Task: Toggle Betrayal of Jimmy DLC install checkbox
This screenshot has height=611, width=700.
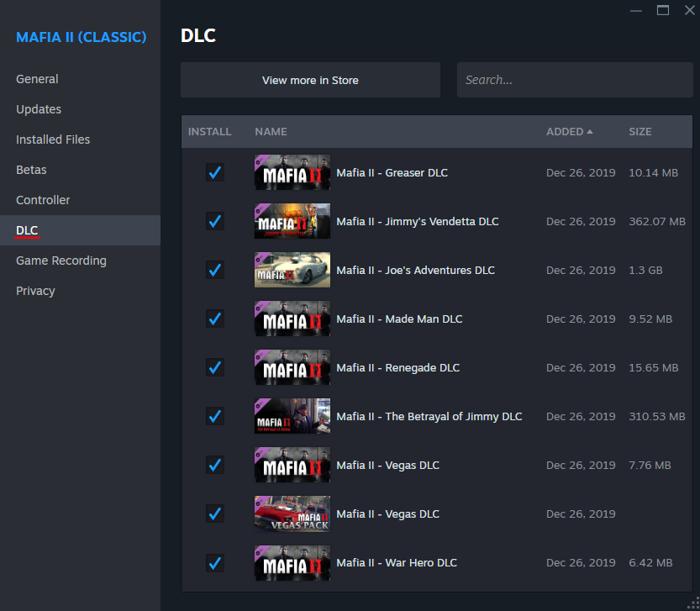Action: click(215, 416)
